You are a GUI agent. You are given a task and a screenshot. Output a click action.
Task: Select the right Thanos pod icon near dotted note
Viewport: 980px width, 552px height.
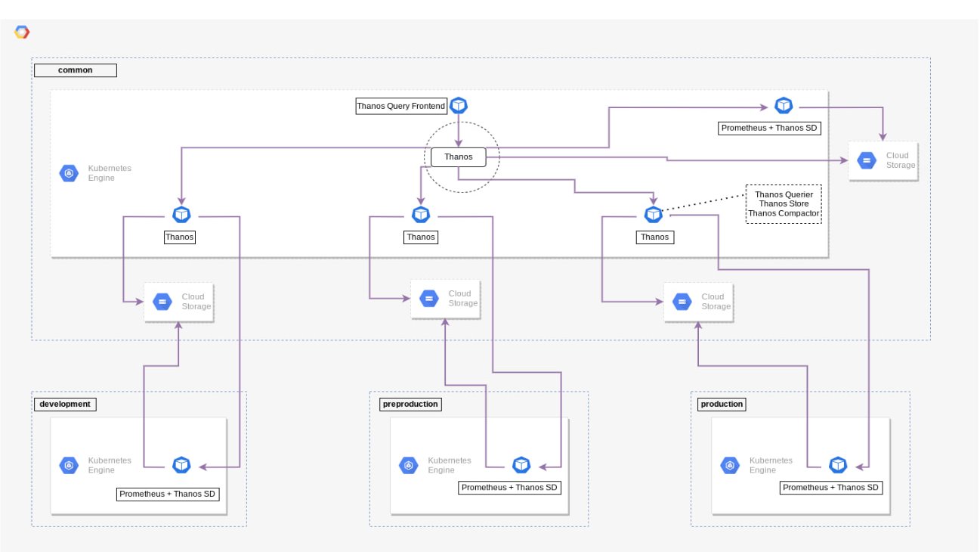[654, 215]
